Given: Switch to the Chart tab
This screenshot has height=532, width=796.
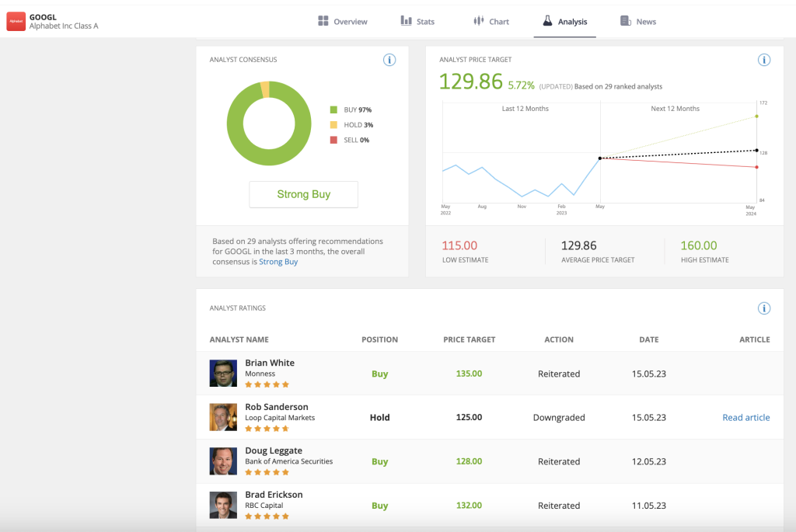Looking at the screenshot, I should click(491, 21).
